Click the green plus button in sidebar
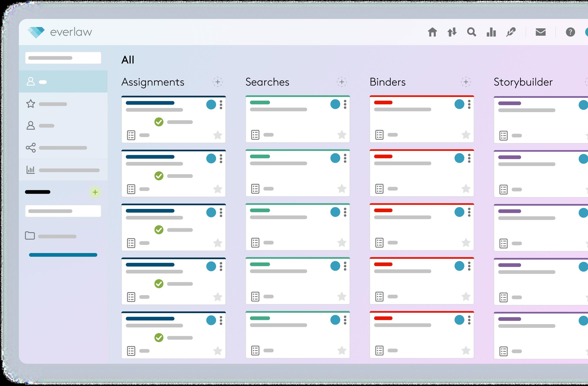Viewport: 588px width, 386px height. tap(95, 192)
